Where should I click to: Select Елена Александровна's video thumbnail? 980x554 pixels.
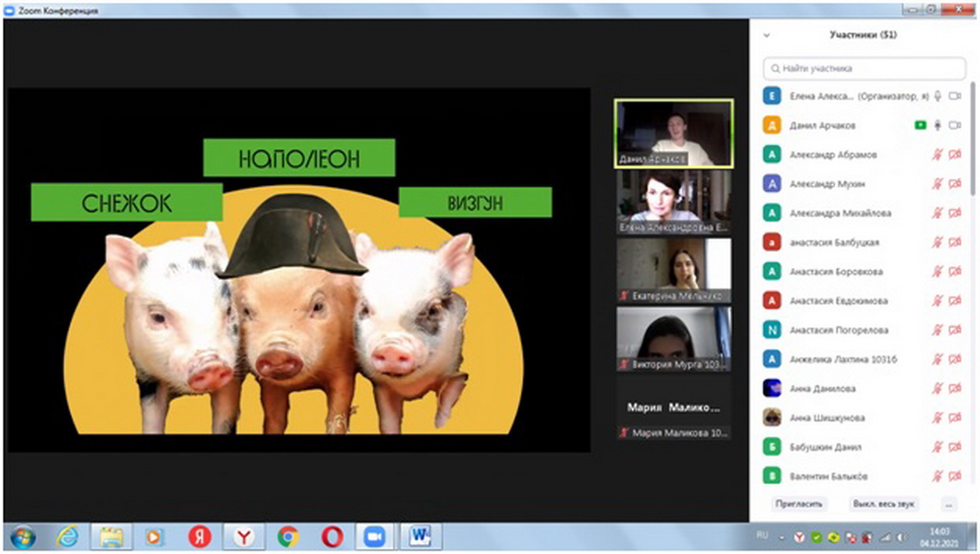[674, 201]
